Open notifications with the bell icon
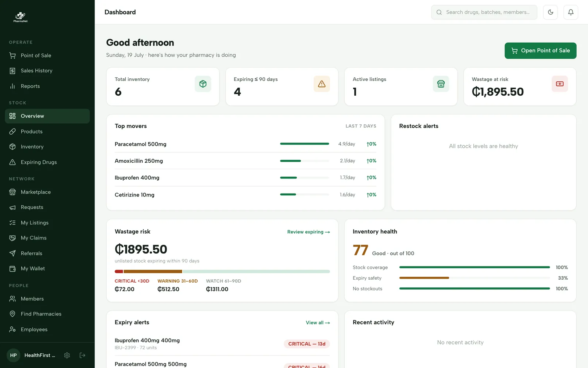Image resolution: width=588 pixels, height=368 pixels. click(571, 12)
